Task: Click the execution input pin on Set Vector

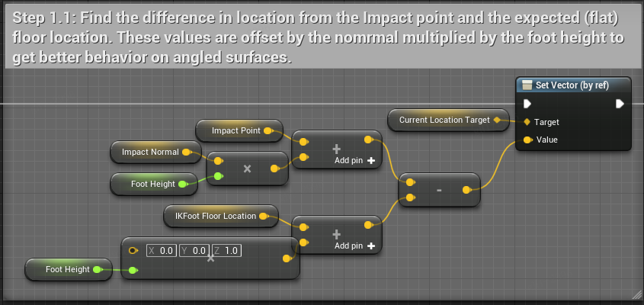Action: (527, 104)
